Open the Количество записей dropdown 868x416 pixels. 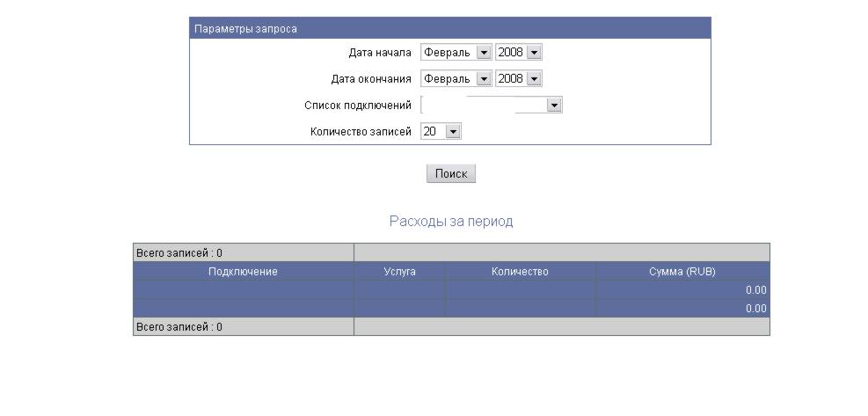click(x=441, y=131)
